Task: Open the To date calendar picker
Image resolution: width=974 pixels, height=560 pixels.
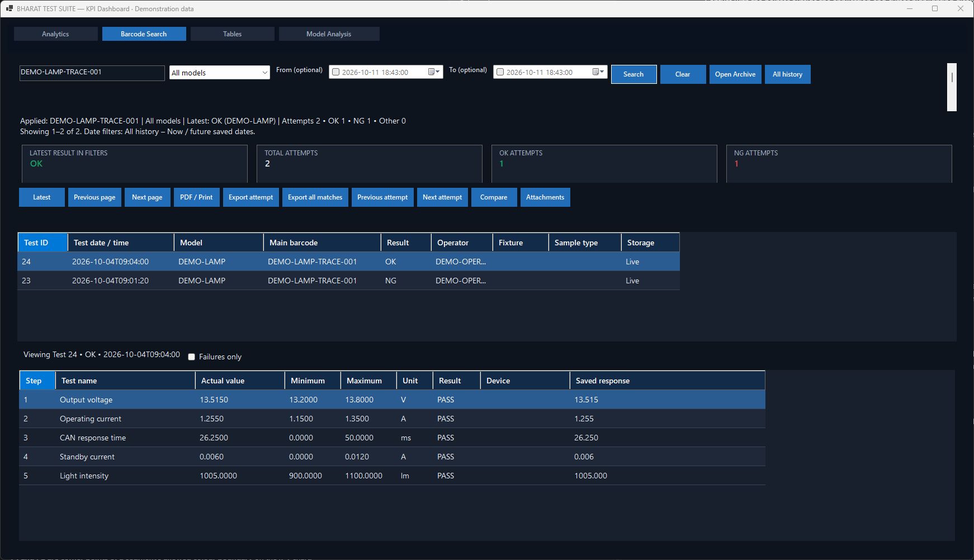Action: (x=598, y=72)
